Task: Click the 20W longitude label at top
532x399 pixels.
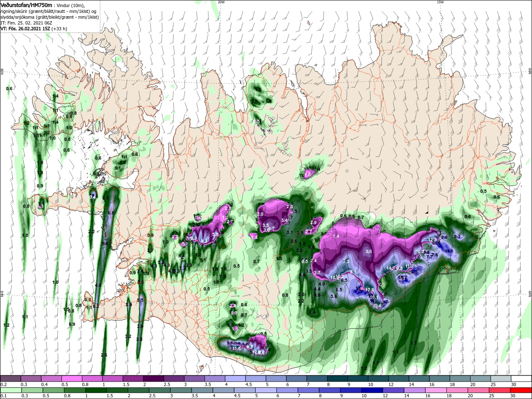Action: pyautogui.click(x=221, y=2)
